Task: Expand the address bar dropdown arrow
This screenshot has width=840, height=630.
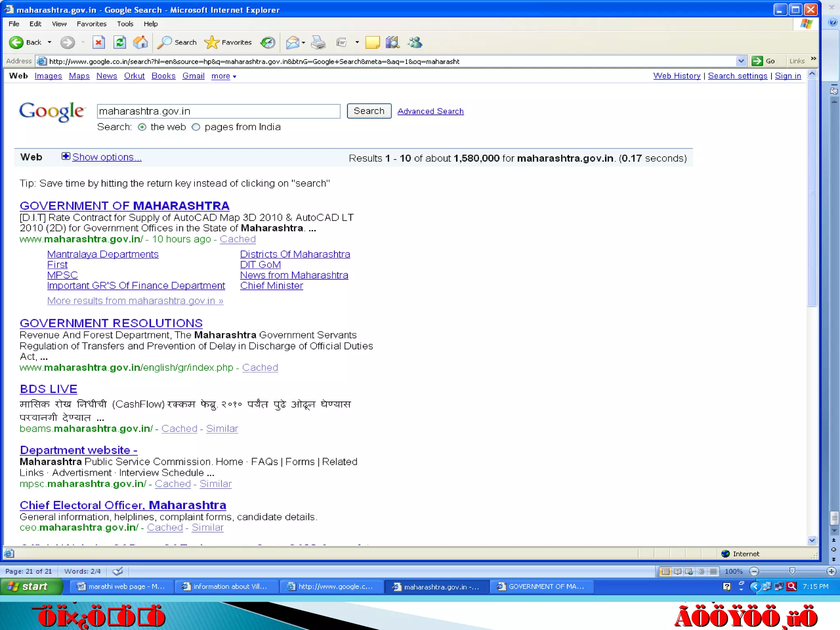Action: click(741, 61)
